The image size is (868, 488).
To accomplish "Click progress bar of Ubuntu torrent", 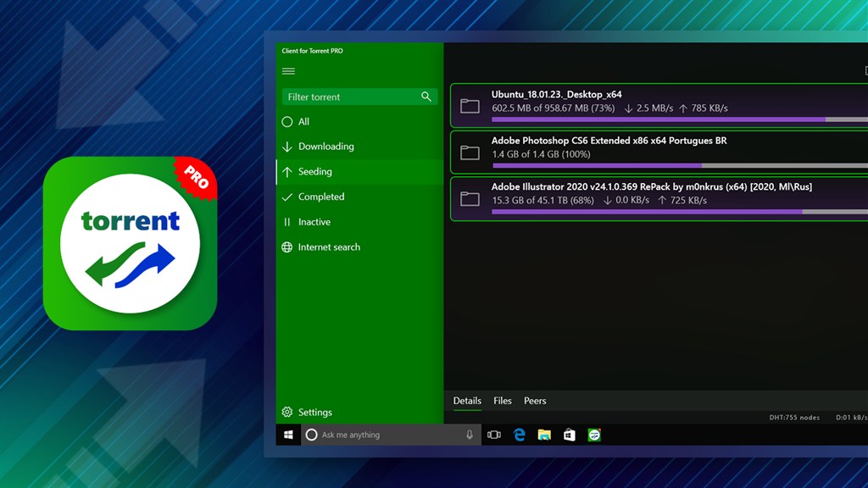I will (680, 119).
